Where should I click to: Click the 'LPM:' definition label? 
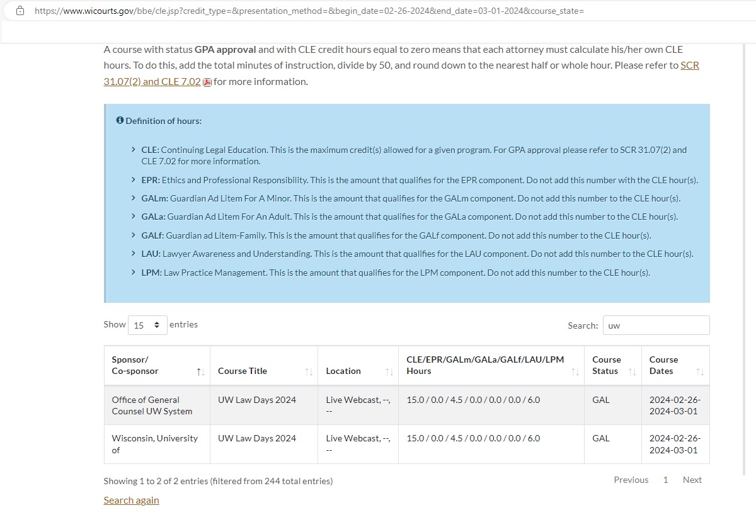point(152,273)
